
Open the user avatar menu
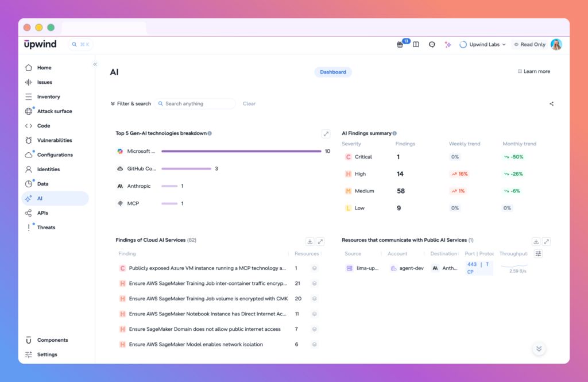pos(556,44)
